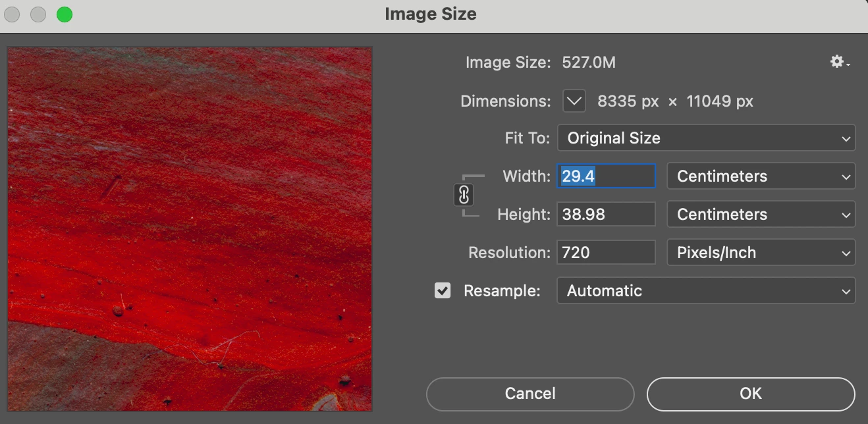Click the green zoom window button

(x=65, y=14)
